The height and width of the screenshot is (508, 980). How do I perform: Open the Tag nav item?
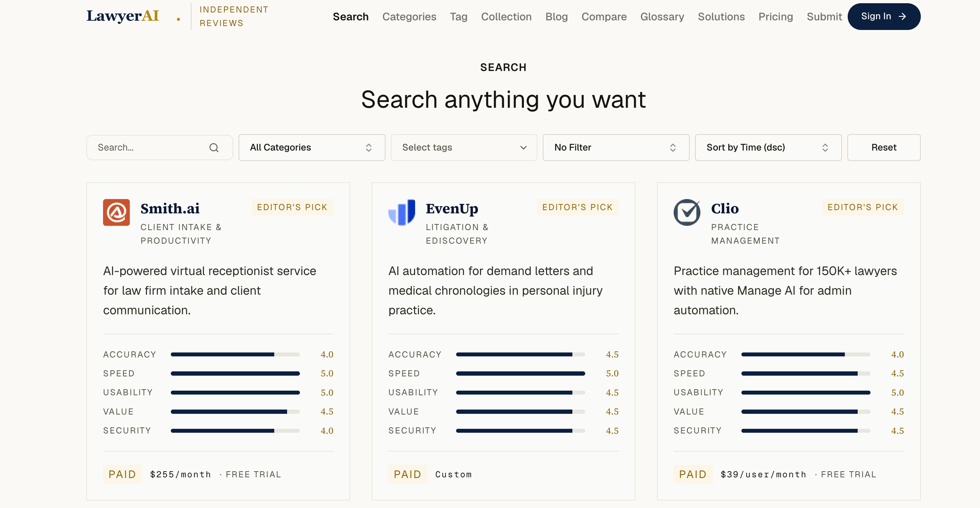(x=458, y=17)
